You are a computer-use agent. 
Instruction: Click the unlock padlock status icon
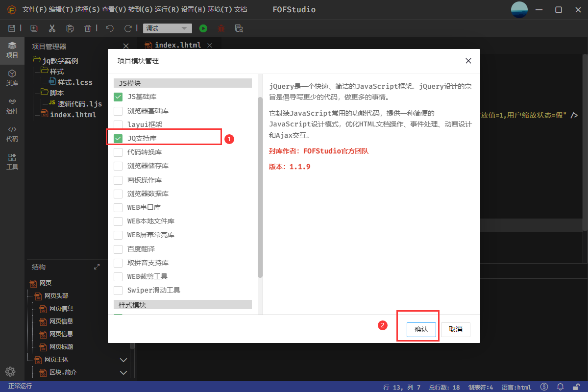[577, 387]
